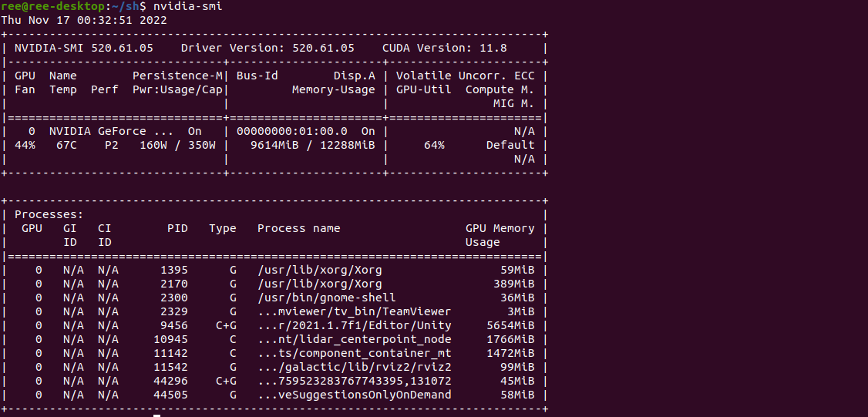The height and width of the screenshot is (417, 868).
Task: Click the Bus-Id 00000000:01:00.0 value
Action: 292,131
